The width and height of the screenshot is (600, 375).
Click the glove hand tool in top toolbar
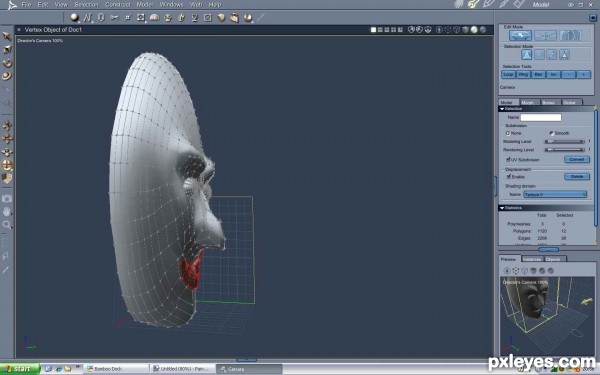pos(235,17)
